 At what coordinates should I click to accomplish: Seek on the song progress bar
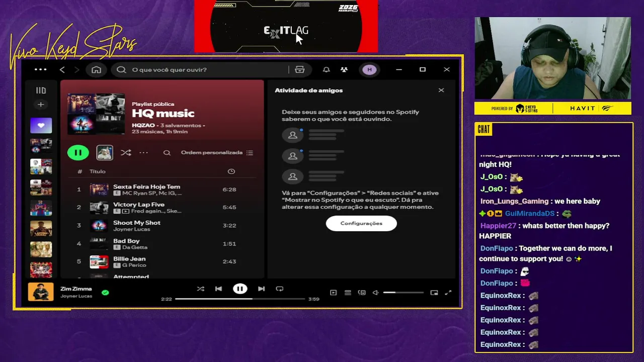point(240,299)
